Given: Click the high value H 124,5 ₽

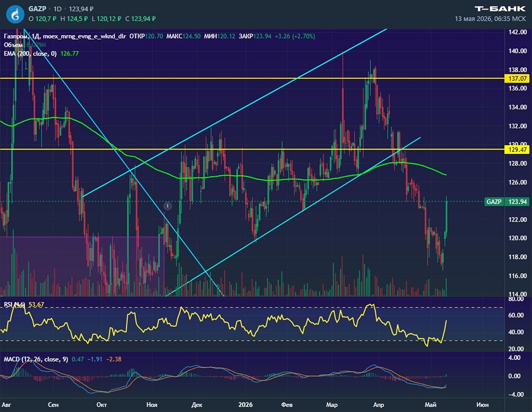Looking at the screenshot, I should 74,19.
